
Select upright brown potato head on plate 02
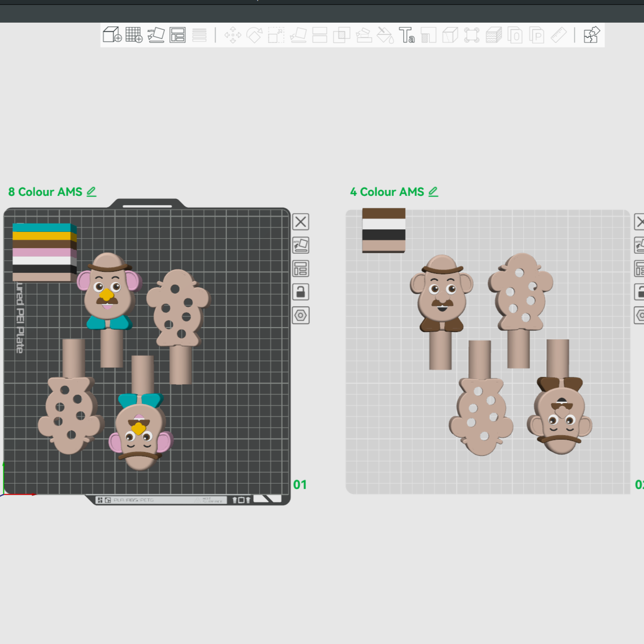441,312
